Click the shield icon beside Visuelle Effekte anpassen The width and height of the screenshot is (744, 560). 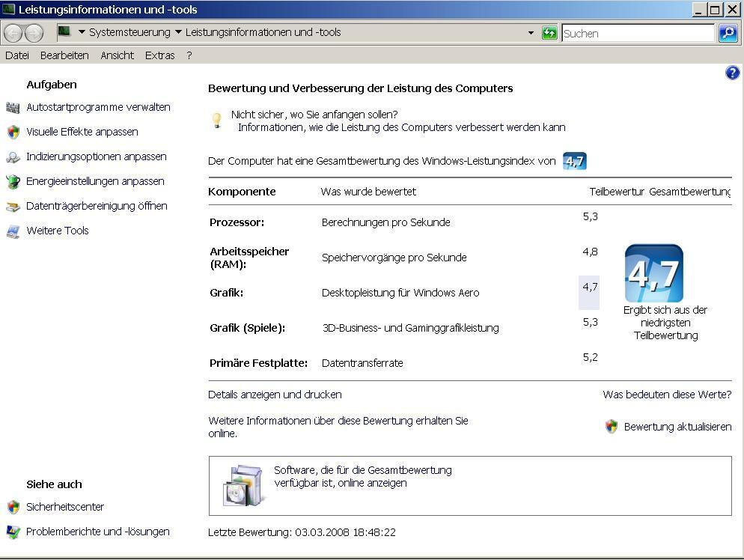click(13, 132)
